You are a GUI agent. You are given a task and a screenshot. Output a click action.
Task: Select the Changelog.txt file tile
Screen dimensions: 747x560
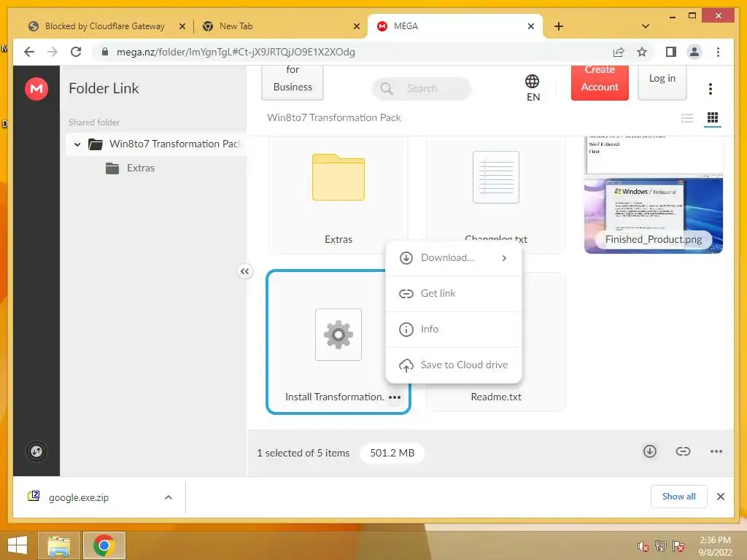(x=495, y=190)
